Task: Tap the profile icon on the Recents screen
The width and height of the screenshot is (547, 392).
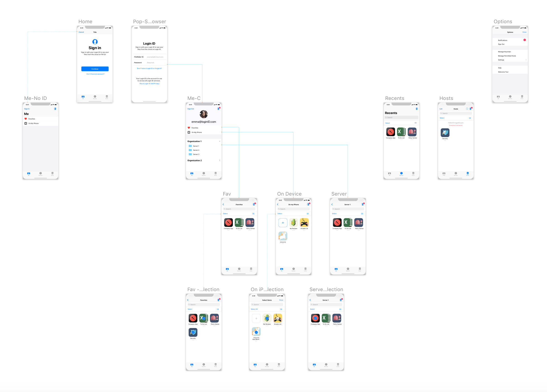Action: coord(417,109)
